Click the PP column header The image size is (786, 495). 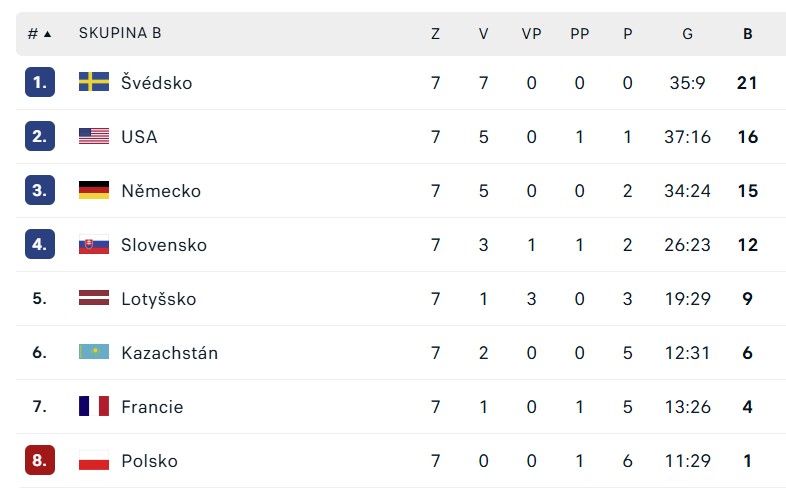coord(579,34)
